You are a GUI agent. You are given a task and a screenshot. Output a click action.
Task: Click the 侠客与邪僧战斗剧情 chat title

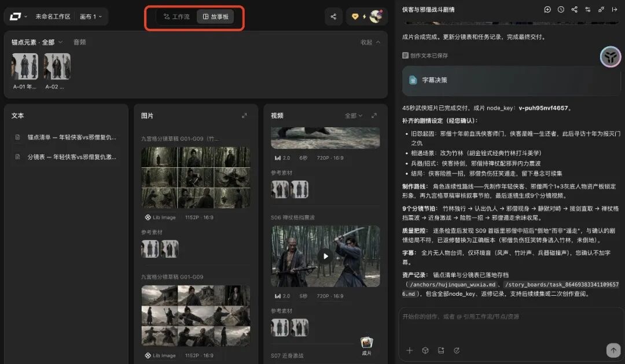pos(428,10)
